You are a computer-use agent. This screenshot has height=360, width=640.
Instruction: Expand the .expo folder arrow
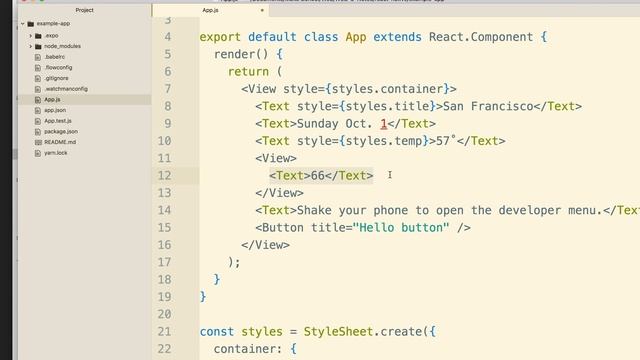[30, 36]
